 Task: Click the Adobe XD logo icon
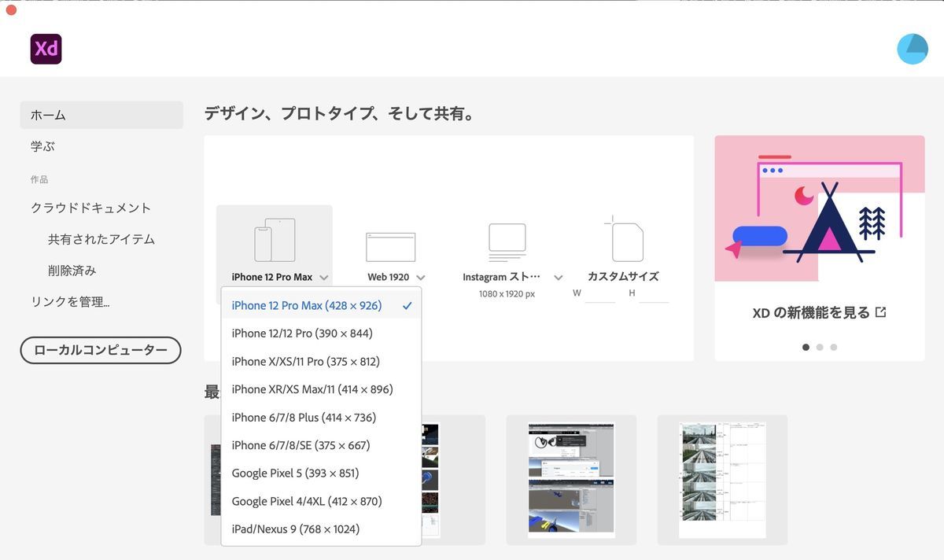46,49
